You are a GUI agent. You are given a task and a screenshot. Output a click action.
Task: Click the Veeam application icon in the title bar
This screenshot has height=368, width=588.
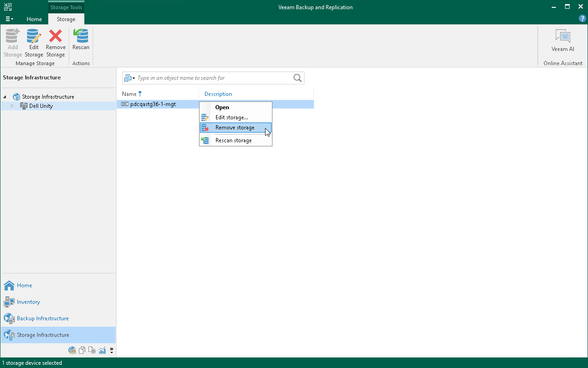[8, 7]
